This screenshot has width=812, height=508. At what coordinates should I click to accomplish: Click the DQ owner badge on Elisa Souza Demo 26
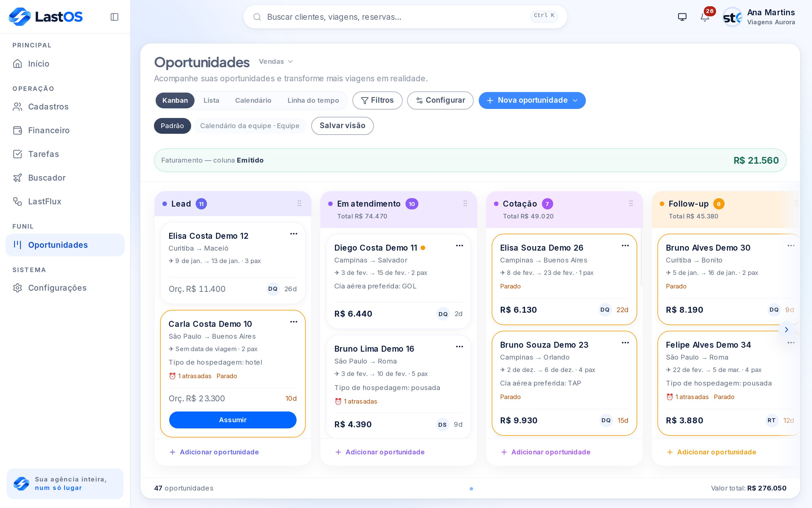(x=605, y=310)
